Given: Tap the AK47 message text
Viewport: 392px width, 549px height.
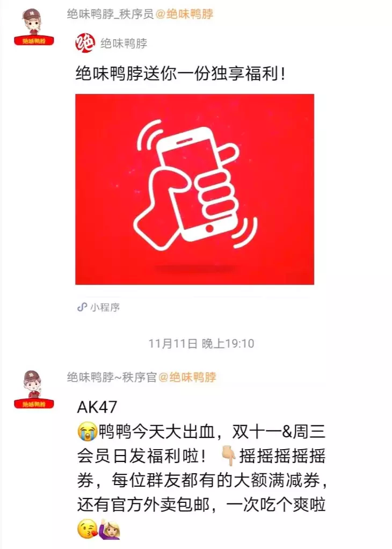Looking at the screenshot, I should tap(97, 407).
